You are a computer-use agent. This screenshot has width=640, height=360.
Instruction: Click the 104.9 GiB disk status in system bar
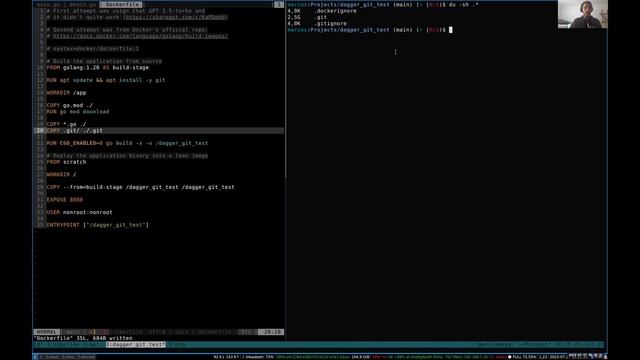click(x=360, y=357)
